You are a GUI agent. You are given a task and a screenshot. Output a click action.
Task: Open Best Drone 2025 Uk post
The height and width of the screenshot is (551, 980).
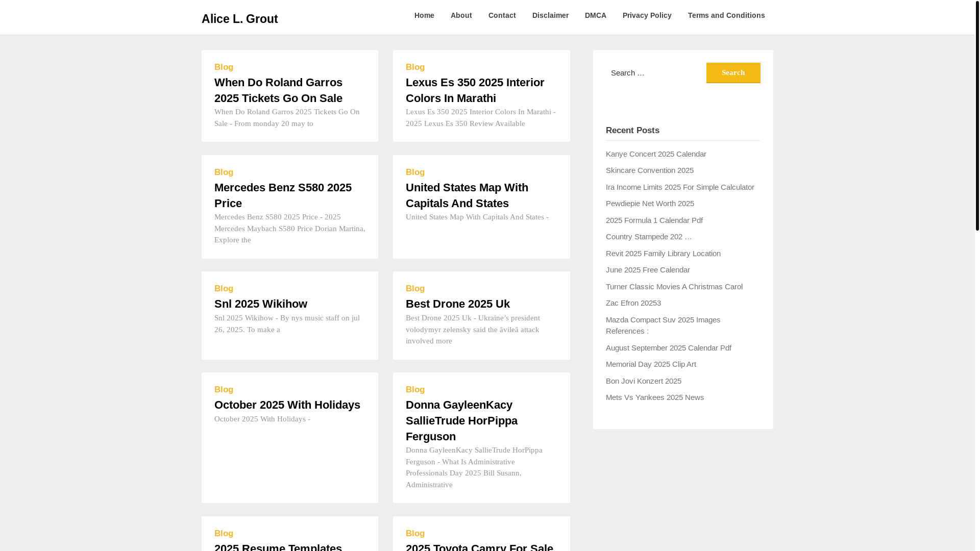457,304
